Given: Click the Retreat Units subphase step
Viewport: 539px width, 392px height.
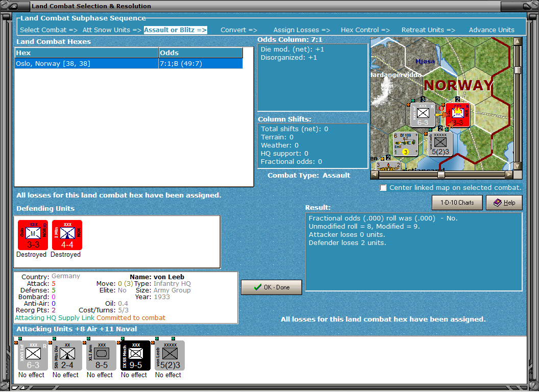Looking at the screenshot, I should [428, 30].
